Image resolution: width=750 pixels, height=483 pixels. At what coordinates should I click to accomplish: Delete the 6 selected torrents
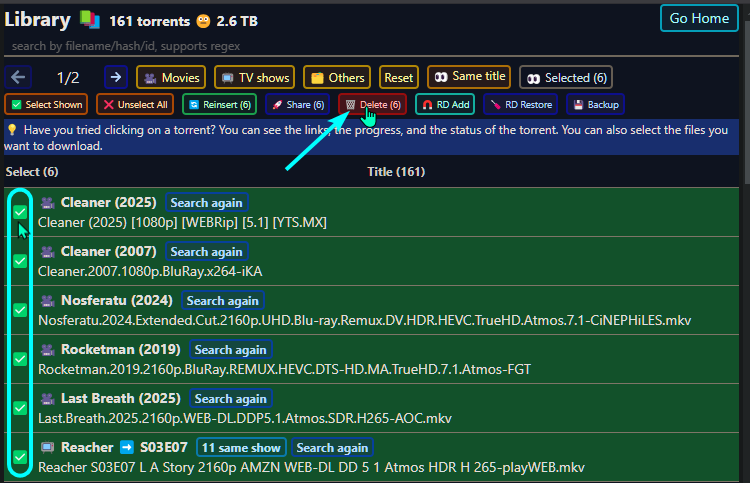coord(373,104)
